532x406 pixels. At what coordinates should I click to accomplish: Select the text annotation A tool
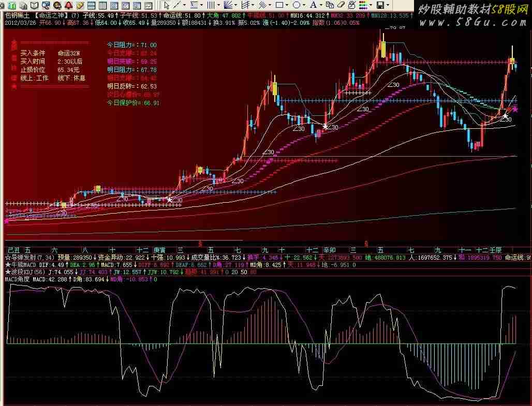coord(313,5)
